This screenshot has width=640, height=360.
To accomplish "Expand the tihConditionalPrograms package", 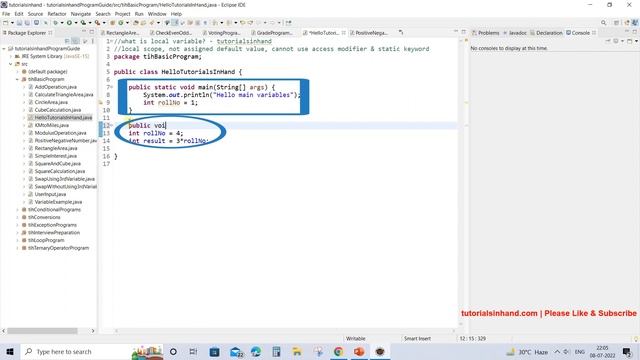I will 18,209.
